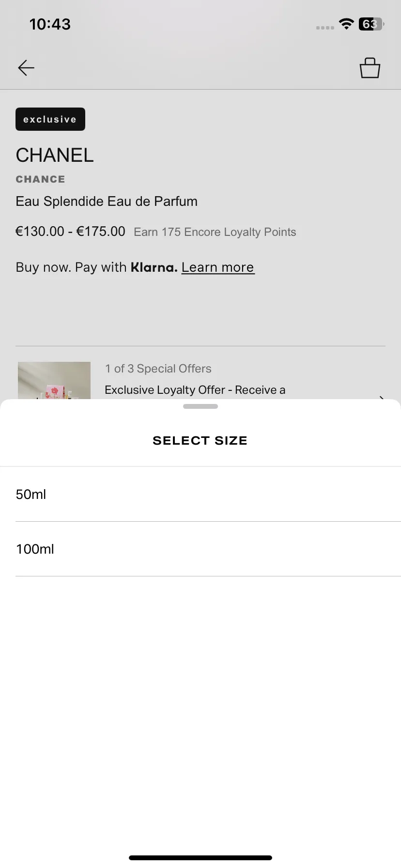
Task: Tap the status bar clock
Action: [50, 24]
